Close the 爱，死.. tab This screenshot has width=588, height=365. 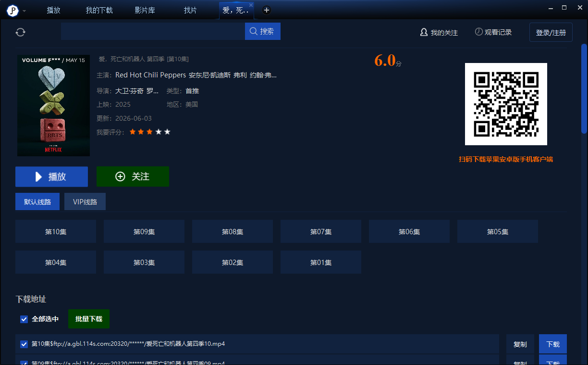click(x=251, y=5)
